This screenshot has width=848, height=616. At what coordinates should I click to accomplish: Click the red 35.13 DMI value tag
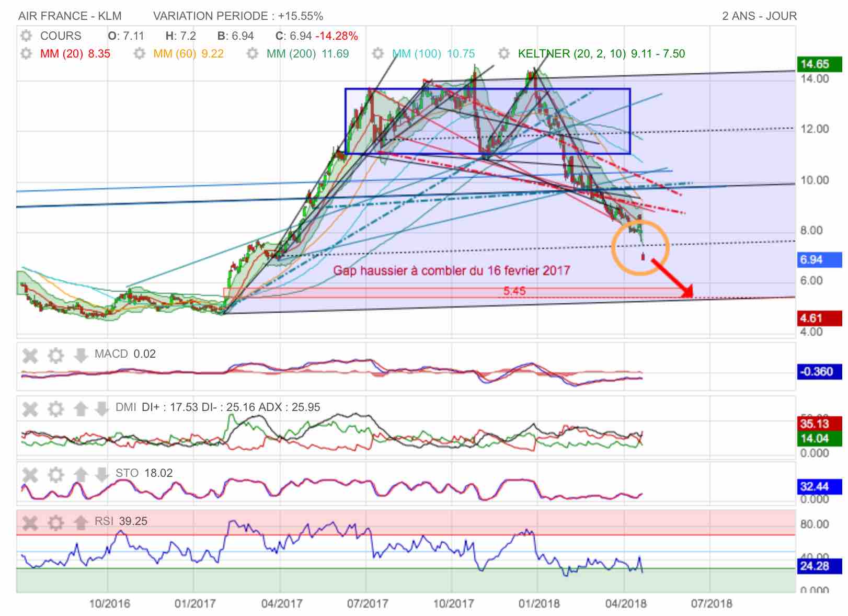point(819,423)
